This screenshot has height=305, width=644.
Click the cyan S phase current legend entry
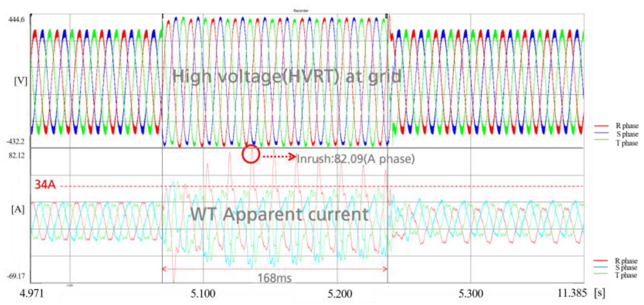(626, 268)
